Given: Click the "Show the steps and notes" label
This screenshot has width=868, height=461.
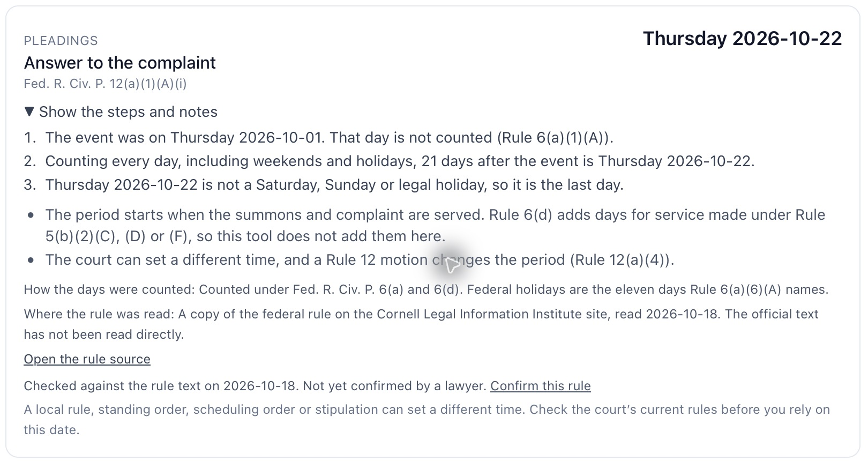Looking at the screenshot, I should (128, 111).
